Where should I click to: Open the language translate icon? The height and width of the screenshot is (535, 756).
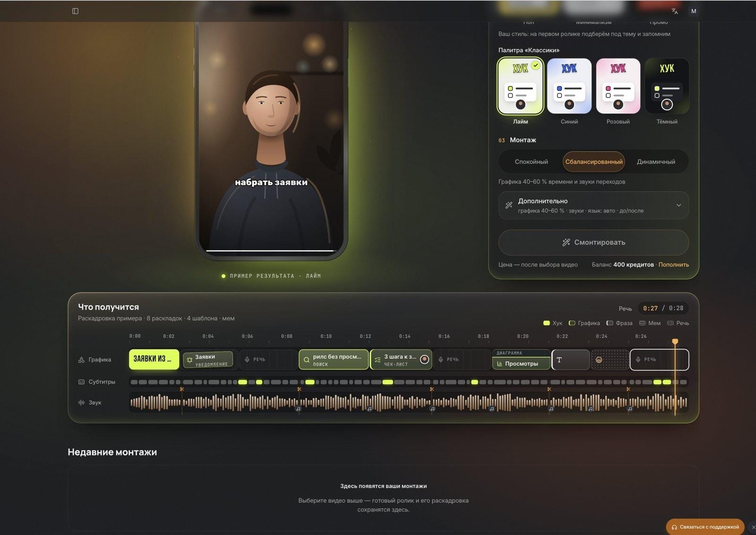(x=674, y=11)
